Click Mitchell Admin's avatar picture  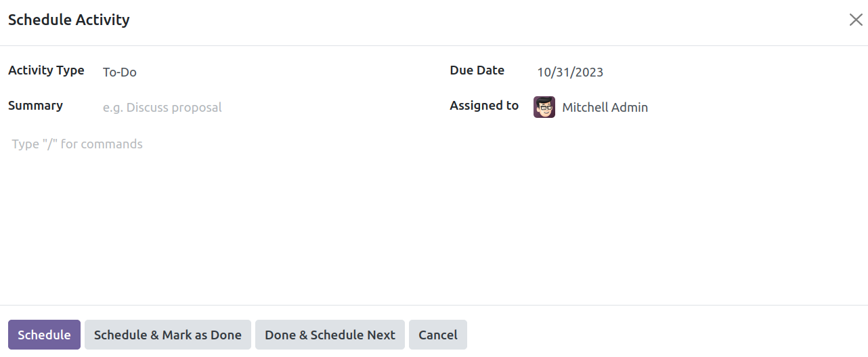(x=544, y=107)
